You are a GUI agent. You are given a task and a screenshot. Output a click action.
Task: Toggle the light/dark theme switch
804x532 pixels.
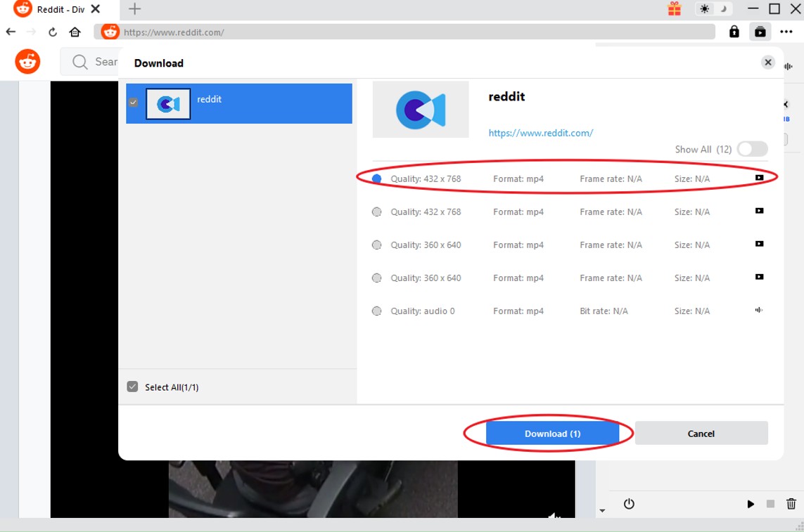coord(713,9)
